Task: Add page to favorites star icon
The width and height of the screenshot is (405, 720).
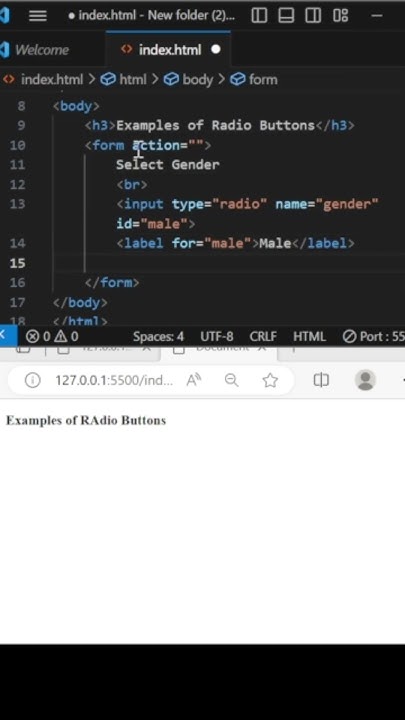Action: tap(270, 380)
